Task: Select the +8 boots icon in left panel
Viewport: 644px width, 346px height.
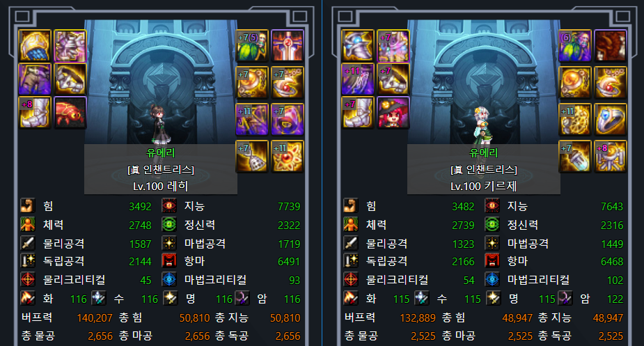Action: [x=35, y=113]
